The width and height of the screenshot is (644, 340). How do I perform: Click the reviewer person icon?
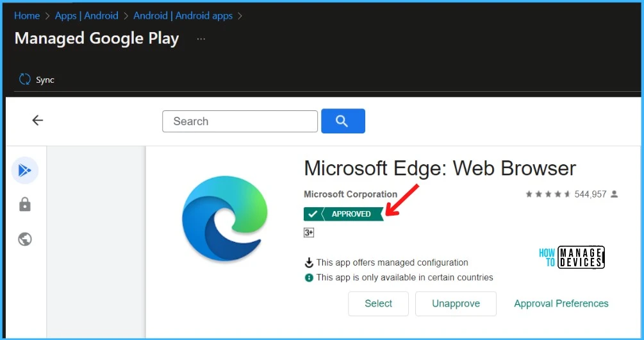click(x=615, y=194)
